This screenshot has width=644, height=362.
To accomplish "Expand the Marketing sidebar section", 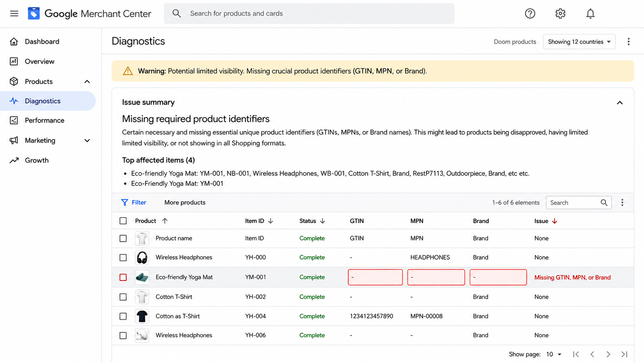I will [87, 140].
